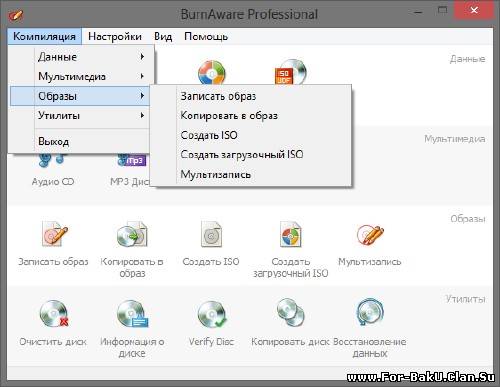The height and width of the screenshot is (387, 500).
Task: Click the arrow beside Данные menu item
Action: click(142, 57)
